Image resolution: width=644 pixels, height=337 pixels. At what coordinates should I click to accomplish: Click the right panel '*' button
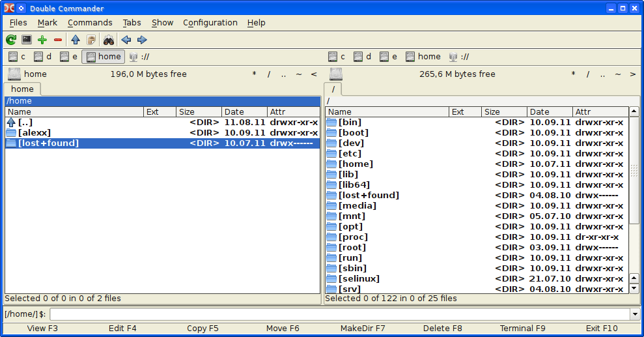click(x=574, y=74)
